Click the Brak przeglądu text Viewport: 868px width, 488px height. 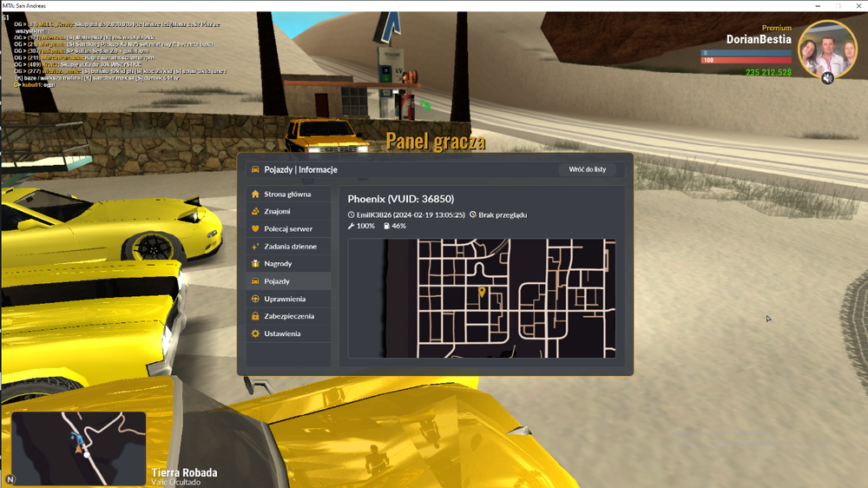(x=503, y=215)
